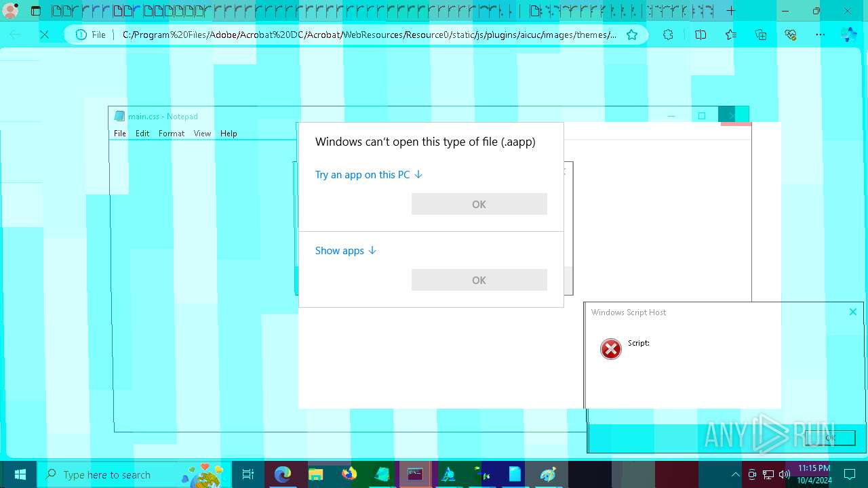This screenshot has width=868, height=488.
Task: Click the Script error red X icon
Action: click(611, 349)
